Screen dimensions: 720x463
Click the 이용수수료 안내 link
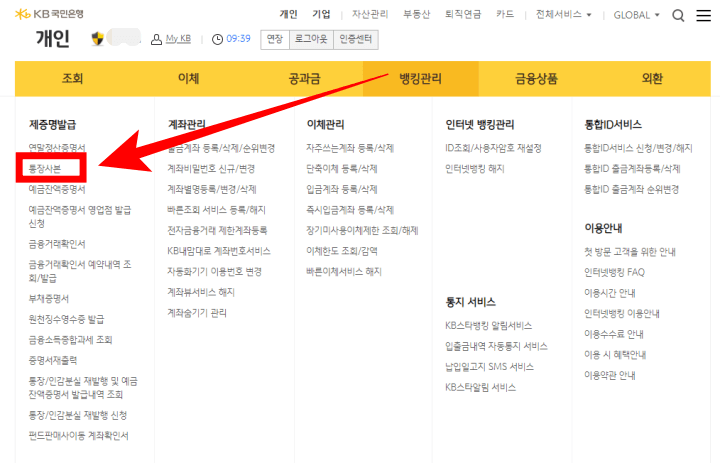coord(614,334)
